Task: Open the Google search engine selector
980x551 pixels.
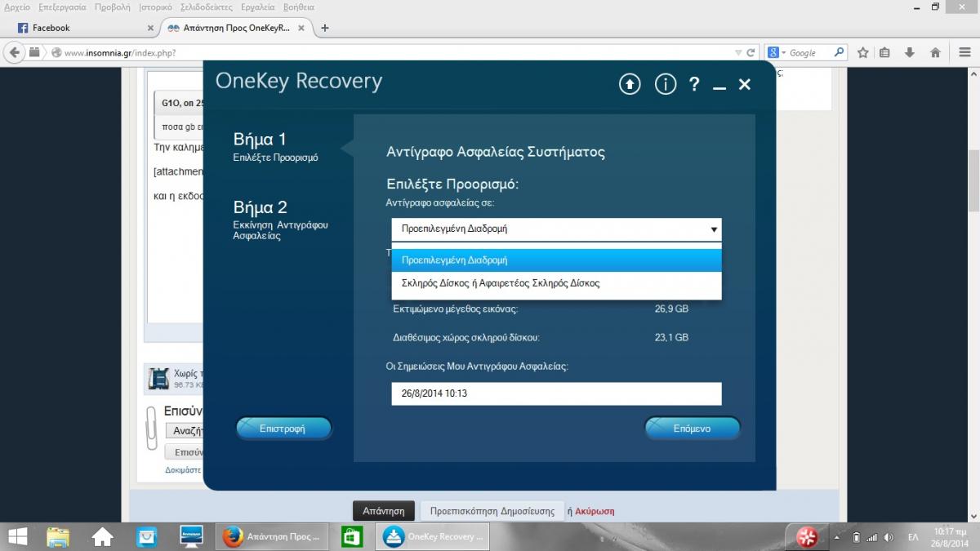Action: (776, 52)
